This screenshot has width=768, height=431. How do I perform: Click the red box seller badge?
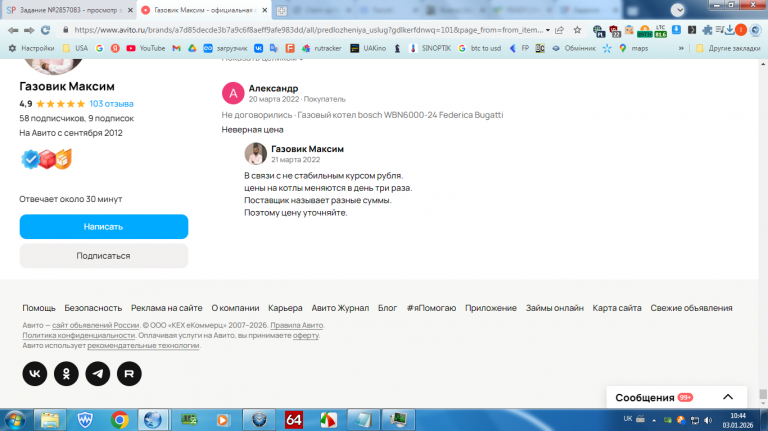click(x=47, y=159)
